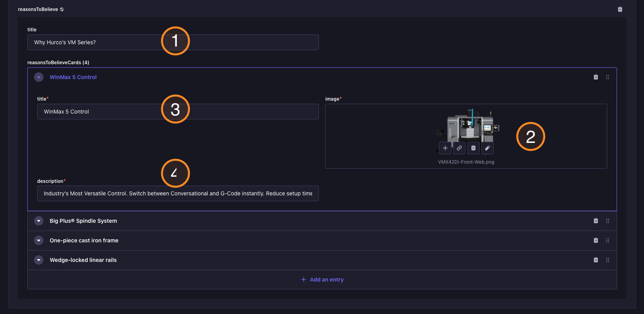Click the 'reasonsToBelieveCards (4)' label
Viewport: 644px width, 314px height.
(58, 63)
